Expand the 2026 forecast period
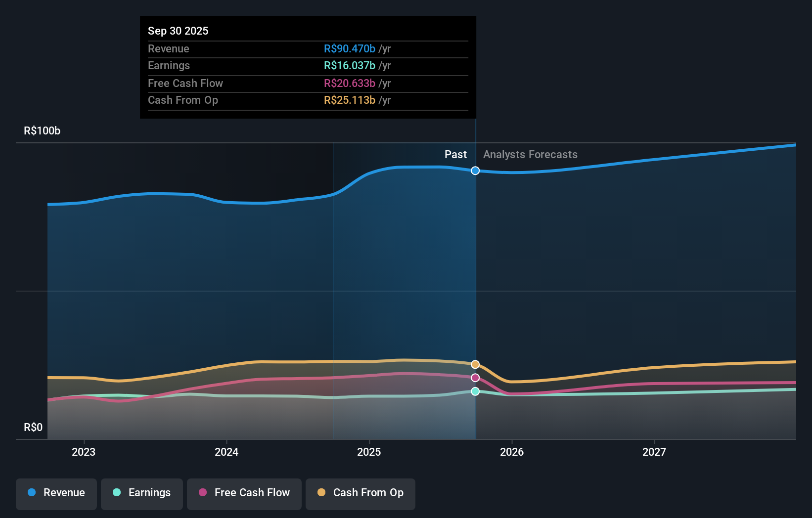Viewport: 812px width, 518px height. click(512, 452)
